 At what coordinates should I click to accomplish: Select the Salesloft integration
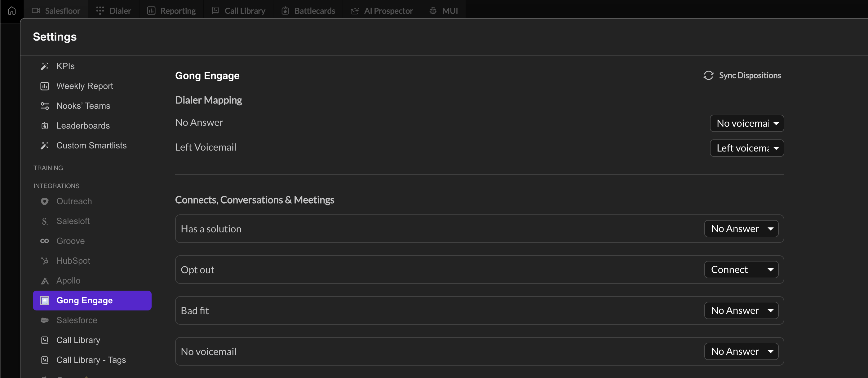click(x=92, y=221)
